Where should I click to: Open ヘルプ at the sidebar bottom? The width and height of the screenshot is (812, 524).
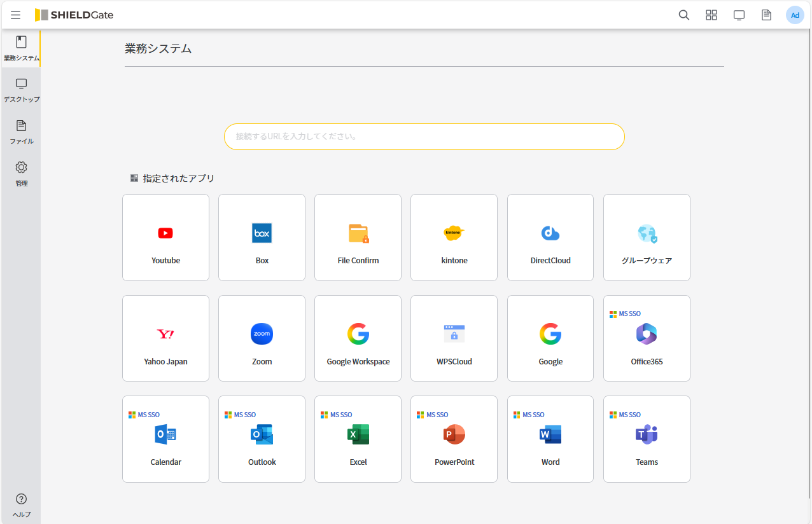21,505
